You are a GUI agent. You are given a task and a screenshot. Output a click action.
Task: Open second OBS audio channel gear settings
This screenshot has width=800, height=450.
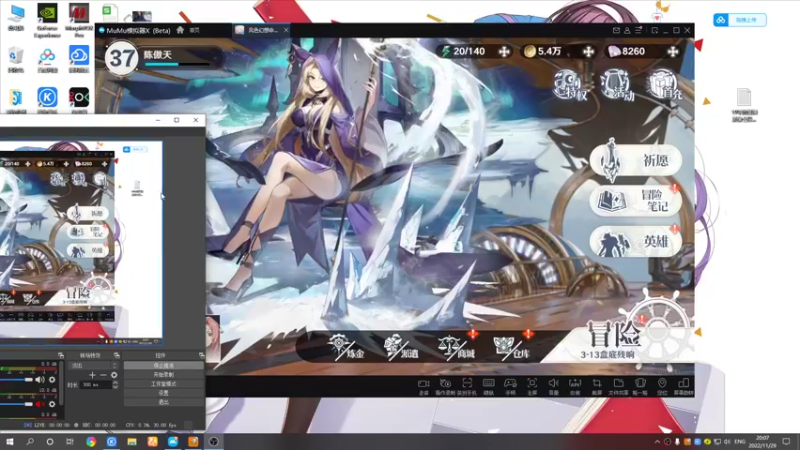pos(52,404)
